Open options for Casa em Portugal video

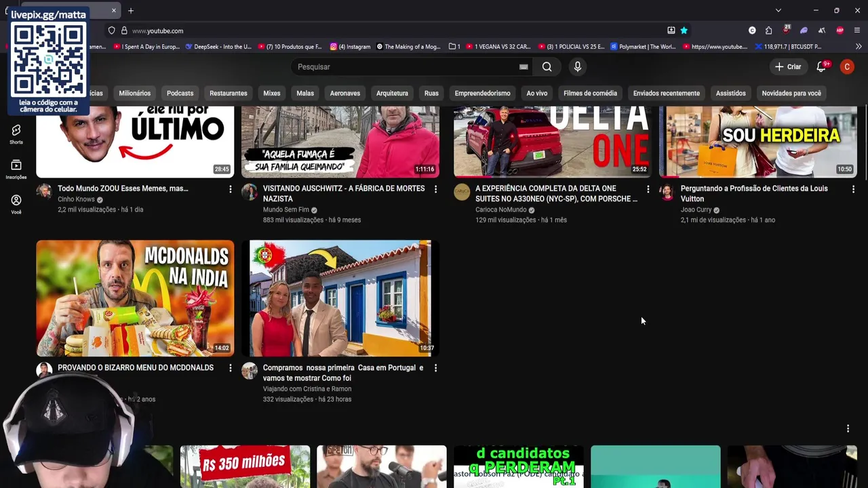435,368
